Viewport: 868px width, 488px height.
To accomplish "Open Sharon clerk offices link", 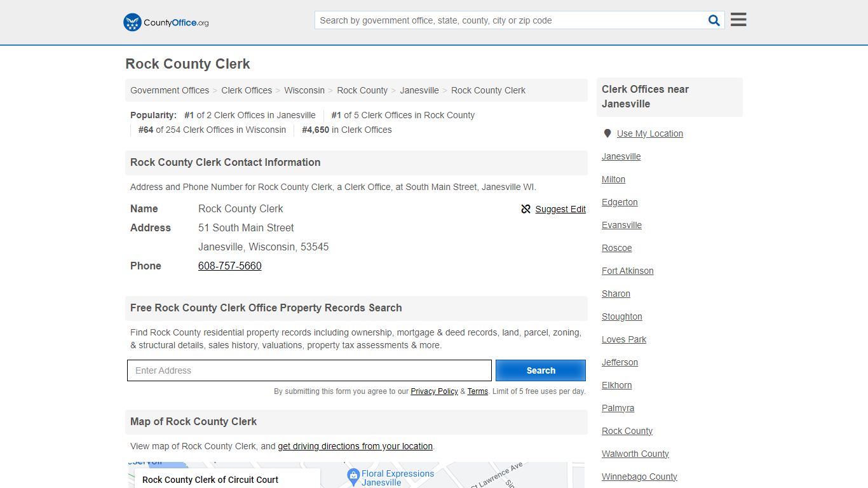I will point(616,294).
